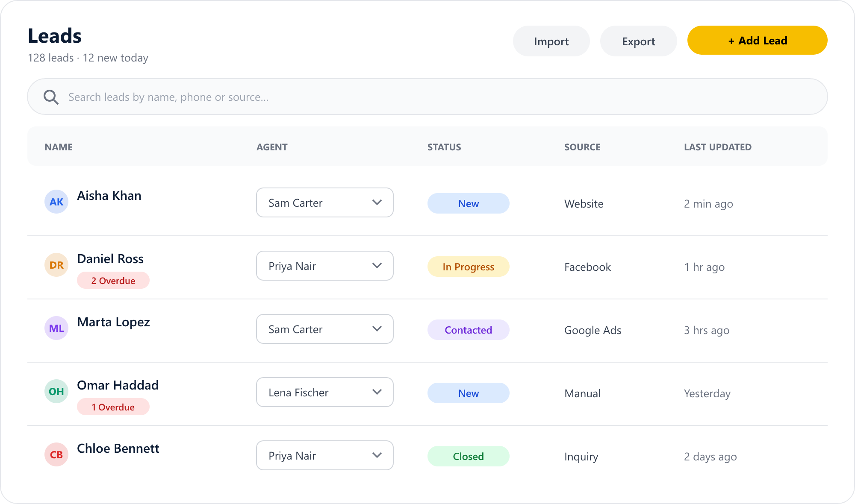
Task: Click the Add Lead button
Action: [x=758, y=40]
